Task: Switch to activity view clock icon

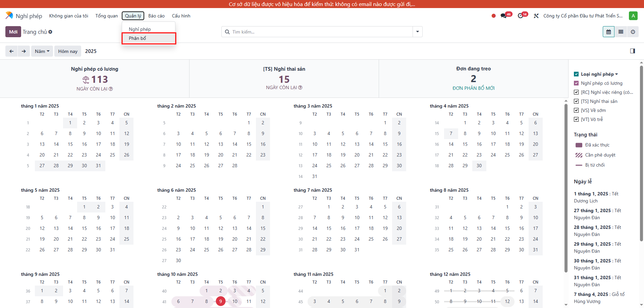Action: 633,32
